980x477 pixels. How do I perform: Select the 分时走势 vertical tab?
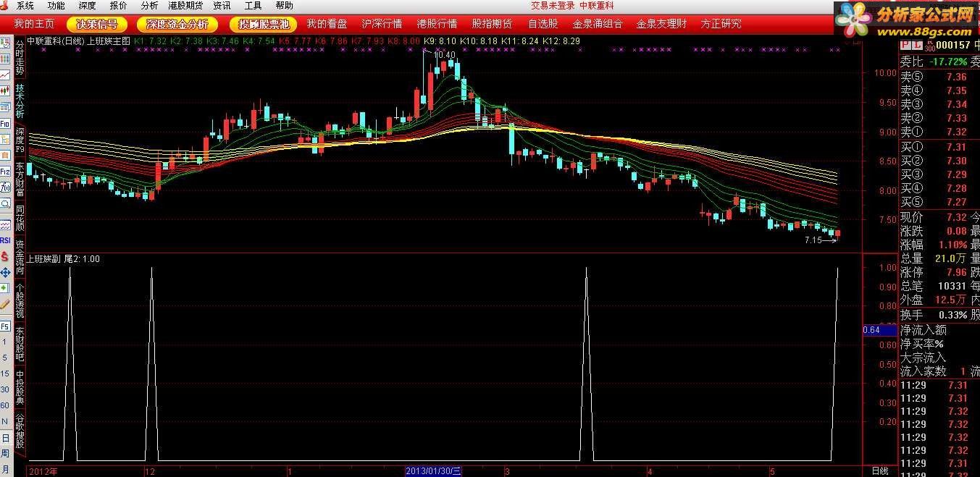20,58
